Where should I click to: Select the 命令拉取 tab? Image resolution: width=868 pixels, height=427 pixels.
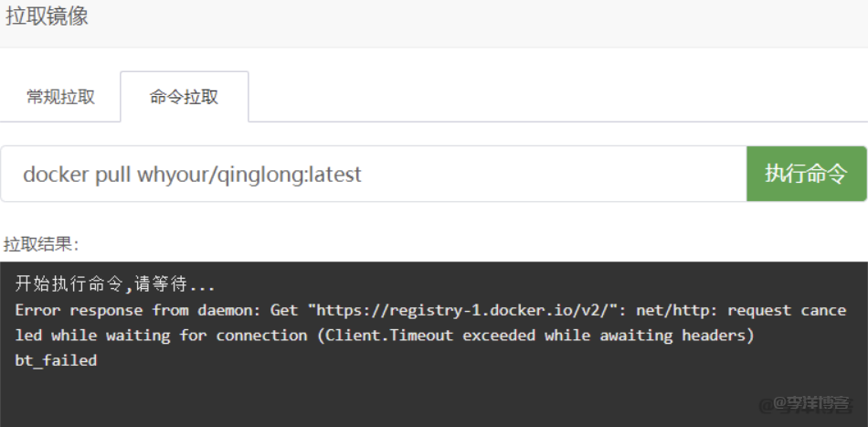coord(184,97)
